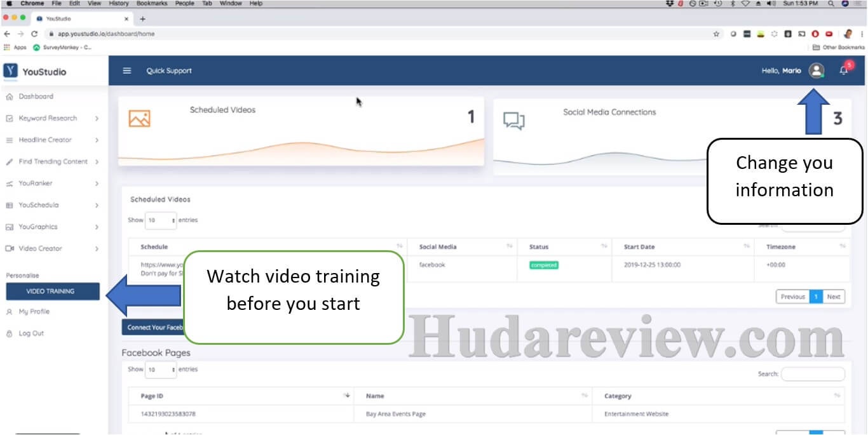Toggle sorting on the Page ID column
Viewport: 868px width, 435px height.
(346, 395)
